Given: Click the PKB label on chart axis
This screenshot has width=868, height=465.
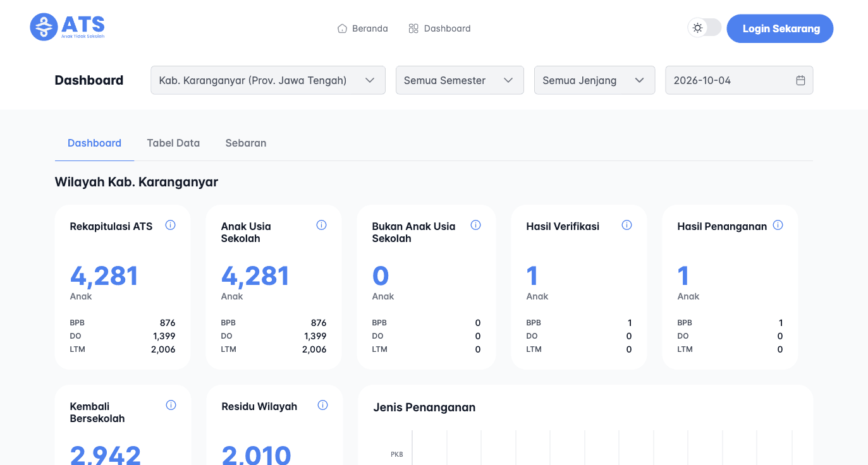Looking at the screenshot, I should pyautogui.click(x=397, y=454).
